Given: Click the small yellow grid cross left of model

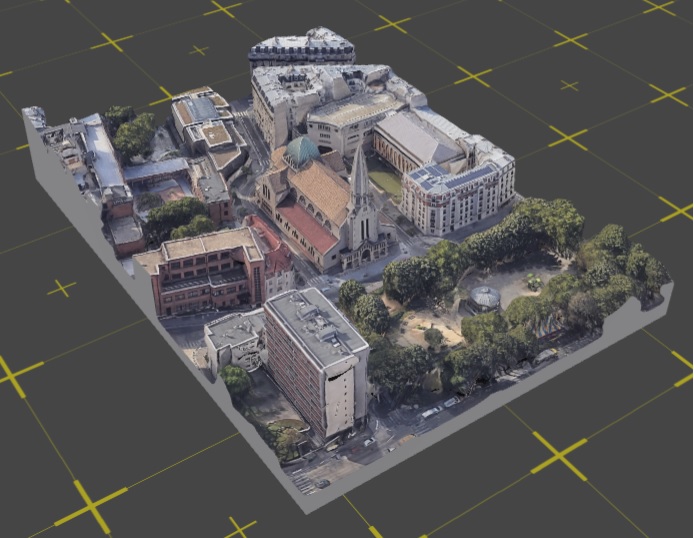Looking at the screenshot, I should click(61, 288).
